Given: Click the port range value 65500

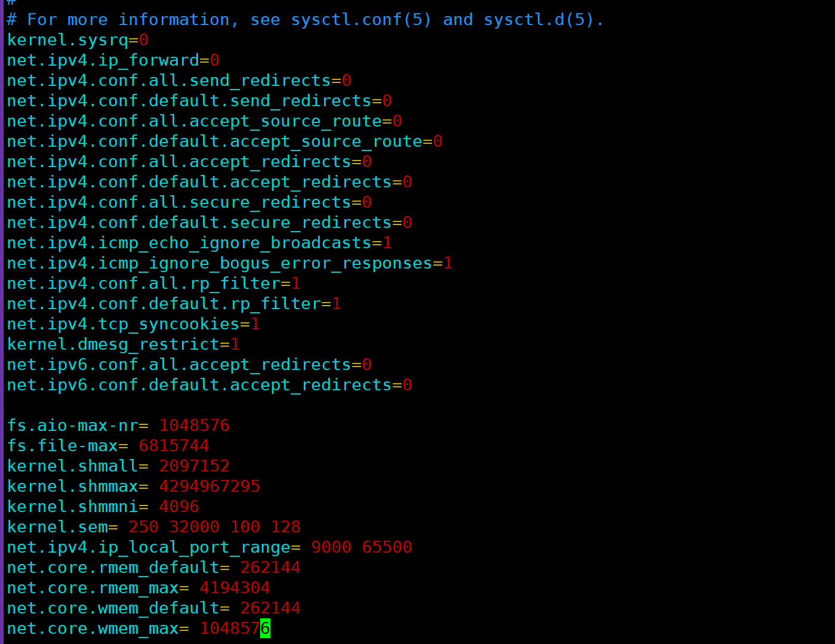Looking at the screenshot, I should tap(387, 548).
